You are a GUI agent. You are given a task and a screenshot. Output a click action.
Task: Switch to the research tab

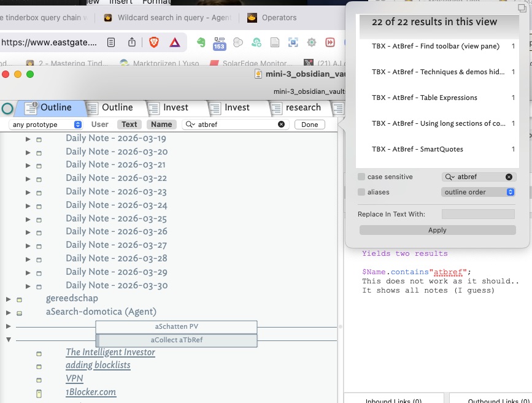coord(303,108)
